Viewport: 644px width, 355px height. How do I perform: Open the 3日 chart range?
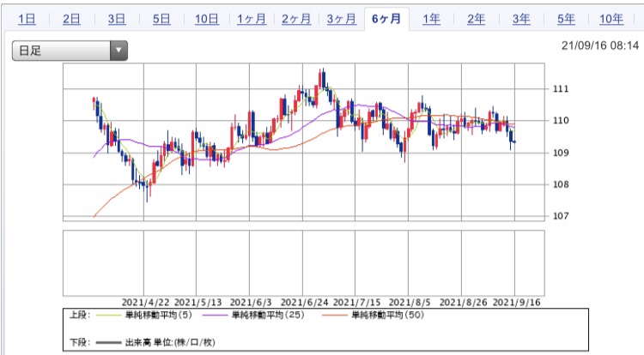[117, 19]
